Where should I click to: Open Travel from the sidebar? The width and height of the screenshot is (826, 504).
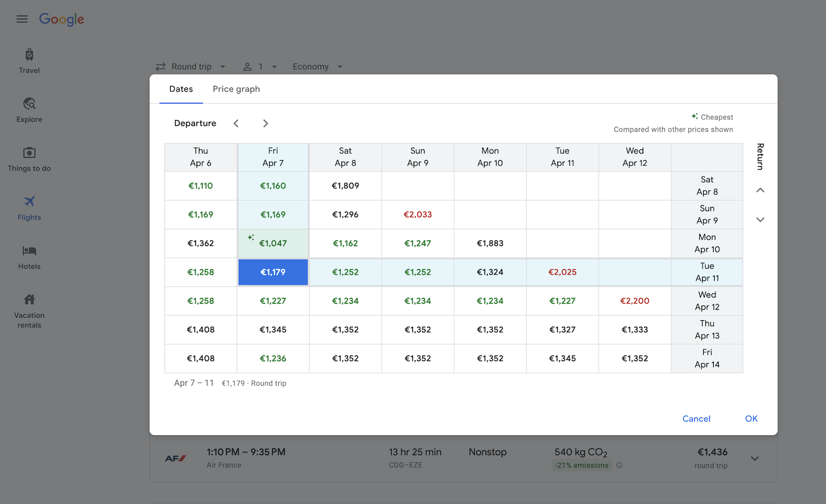point(29,61)
